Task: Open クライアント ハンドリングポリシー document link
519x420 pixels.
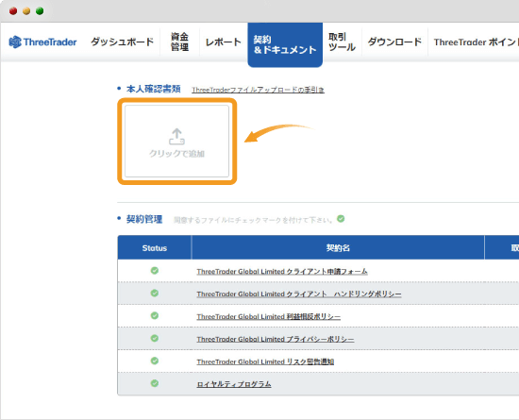Action: click(x=299, y=294)
